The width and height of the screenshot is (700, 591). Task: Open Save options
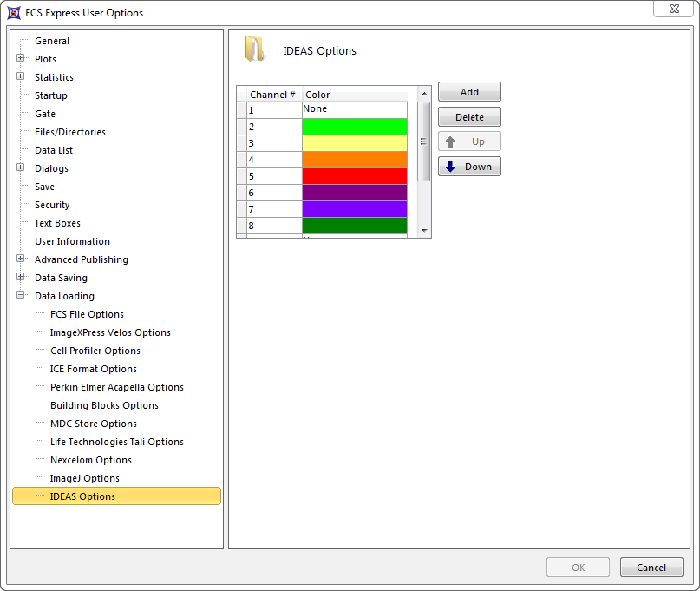(x=44, y=187)
